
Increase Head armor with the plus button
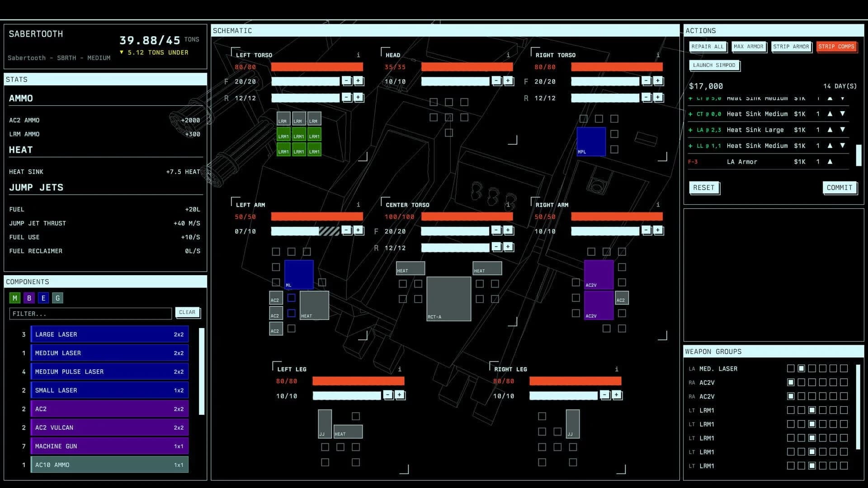[508, 81]
